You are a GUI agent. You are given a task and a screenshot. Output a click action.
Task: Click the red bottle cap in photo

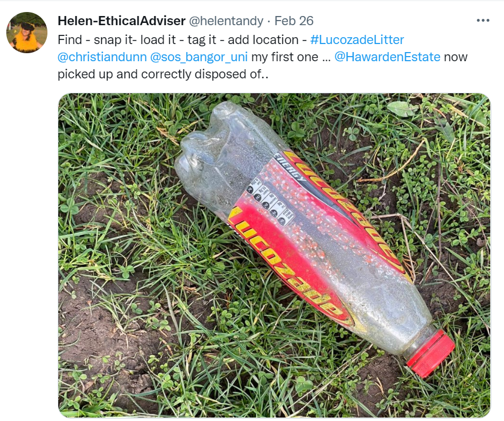coord(431,354)
